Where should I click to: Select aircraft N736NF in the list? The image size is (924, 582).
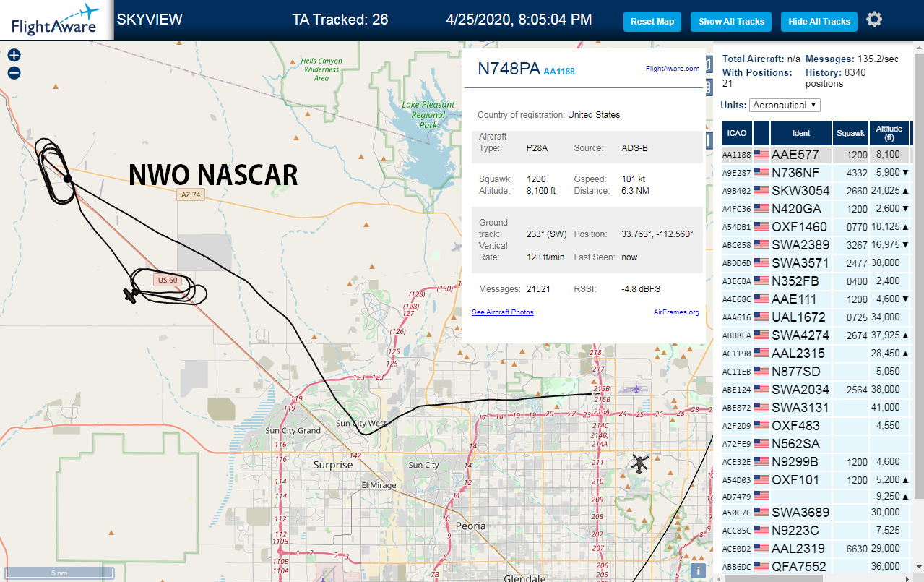tap(795, 172)
